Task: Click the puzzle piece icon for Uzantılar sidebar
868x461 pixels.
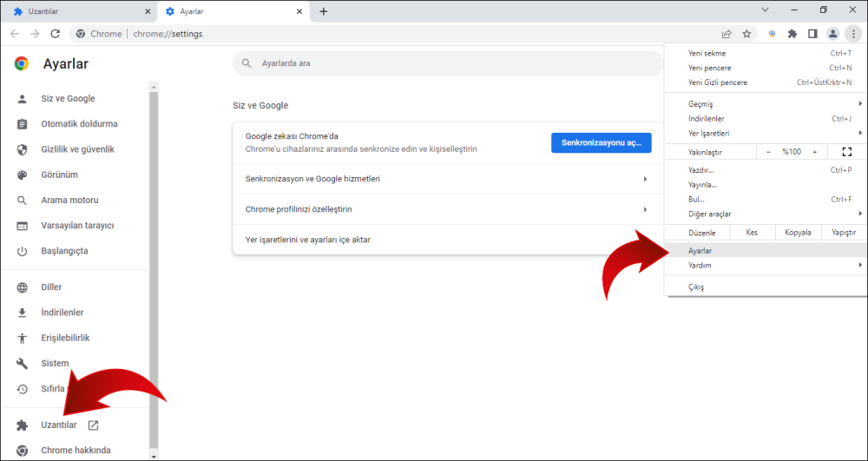Action: [23, 425]
